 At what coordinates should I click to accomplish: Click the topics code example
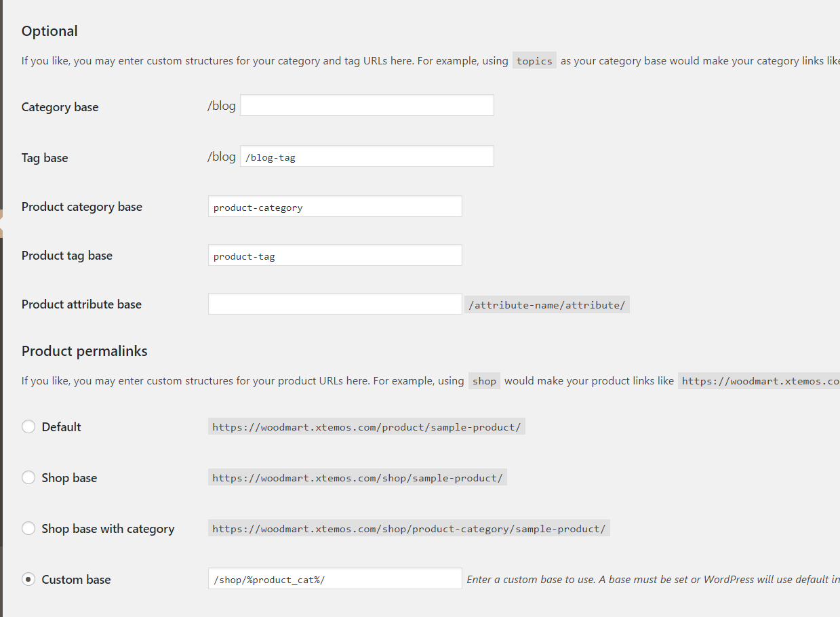click(x=534, y=60)
